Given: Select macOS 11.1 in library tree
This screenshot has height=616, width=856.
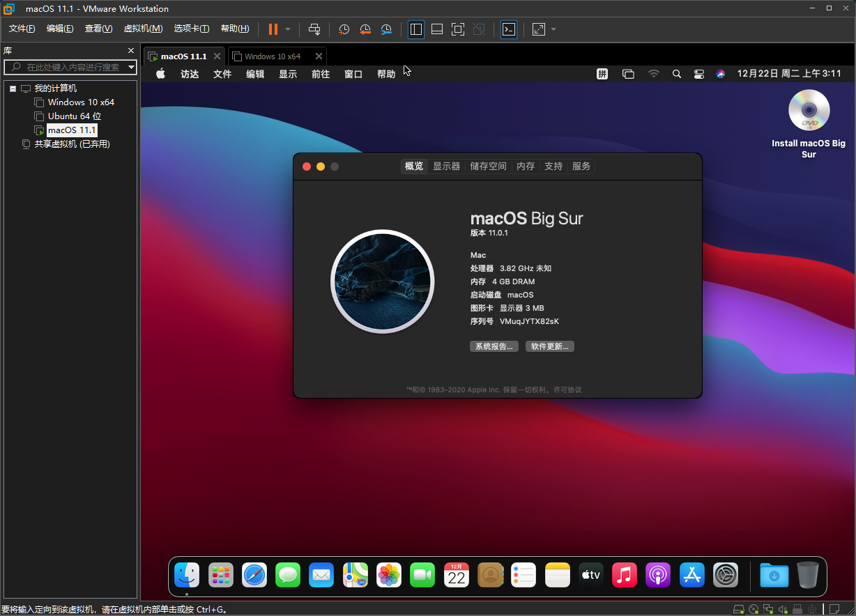Looking at the screenshot, I should click(x=72, y=130).
